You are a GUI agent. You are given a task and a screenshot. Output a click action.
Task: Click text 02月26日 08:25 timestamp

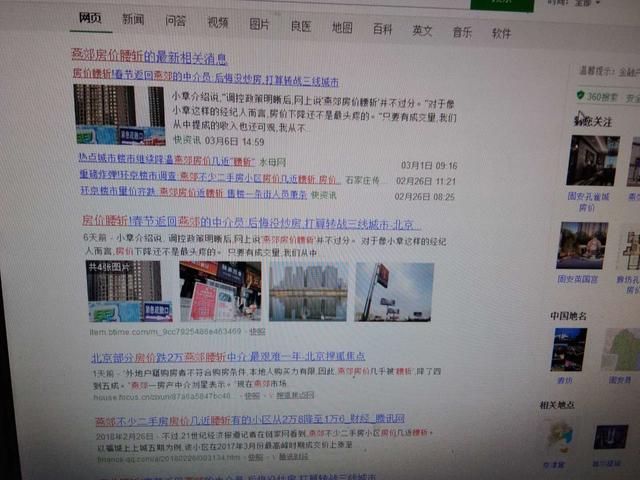tap(424, 197)
